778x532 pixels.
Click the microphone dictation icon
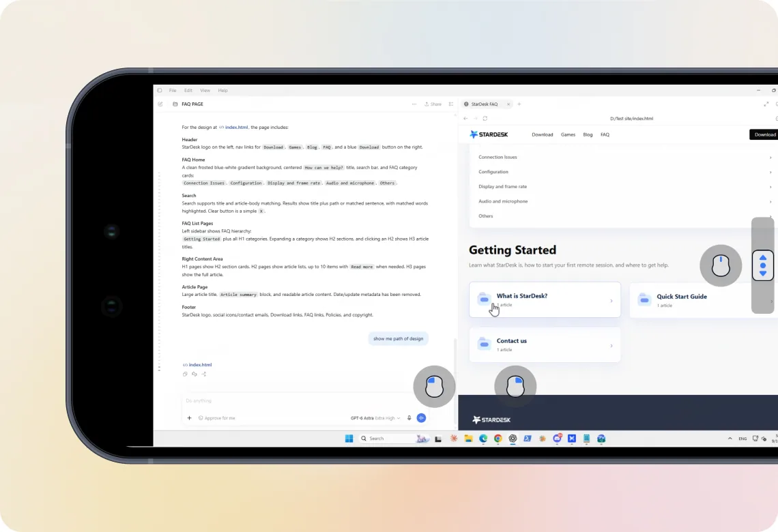pos(409,418)
